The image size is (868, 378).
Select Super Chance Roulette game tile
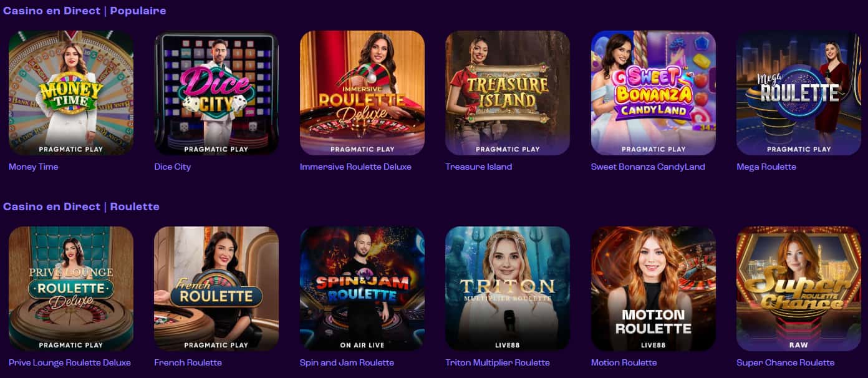tap(799, 289)
